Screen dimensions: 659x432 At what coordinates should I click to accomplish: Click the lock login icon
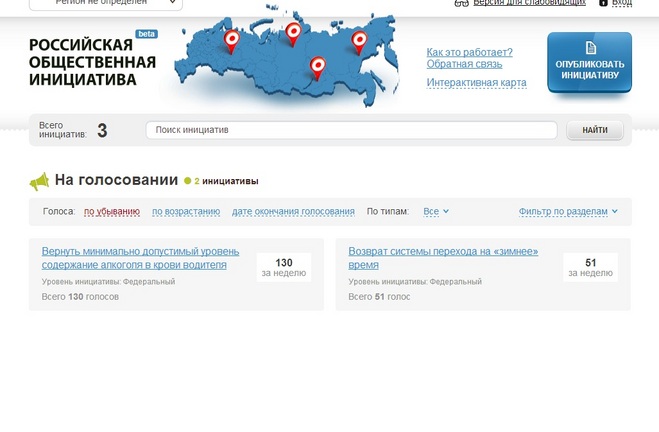(603, 3)
